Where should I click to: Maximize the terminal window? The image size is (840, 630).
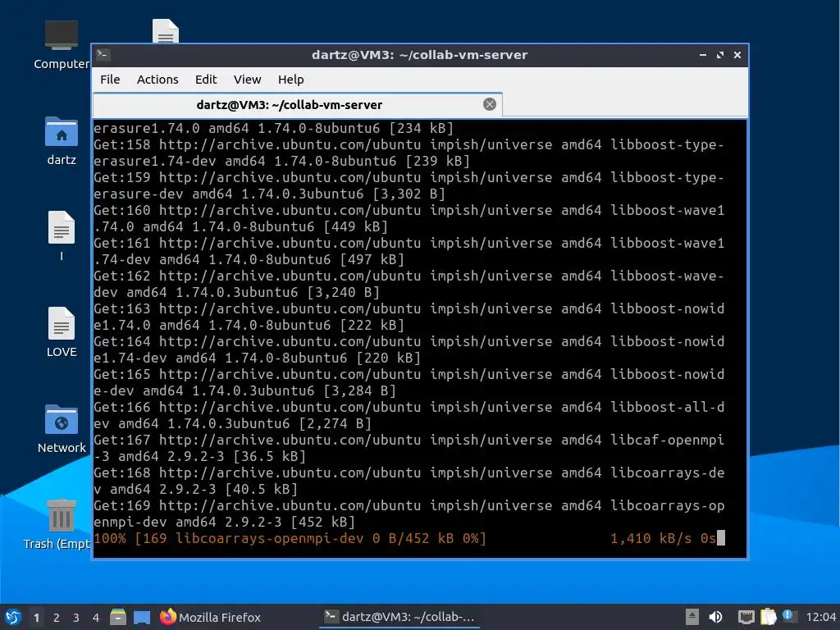[x=719, y=55]
